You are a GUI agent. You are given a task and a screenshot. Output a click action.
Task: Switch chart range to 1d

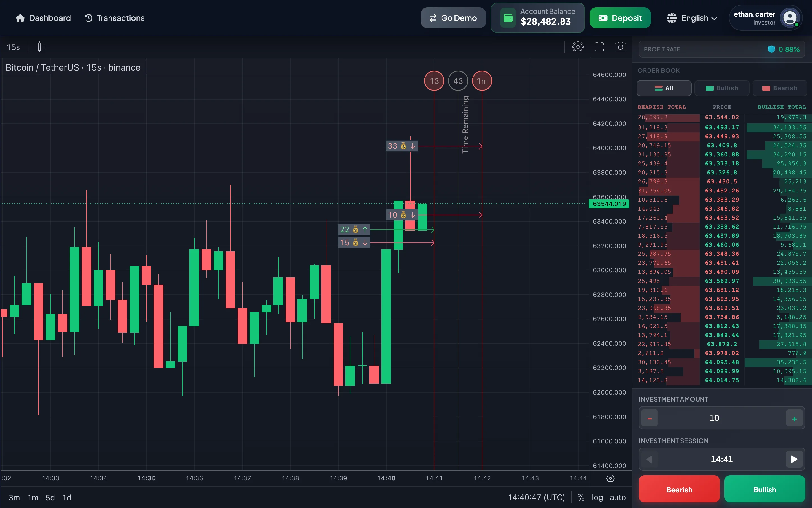coord(67,498)
